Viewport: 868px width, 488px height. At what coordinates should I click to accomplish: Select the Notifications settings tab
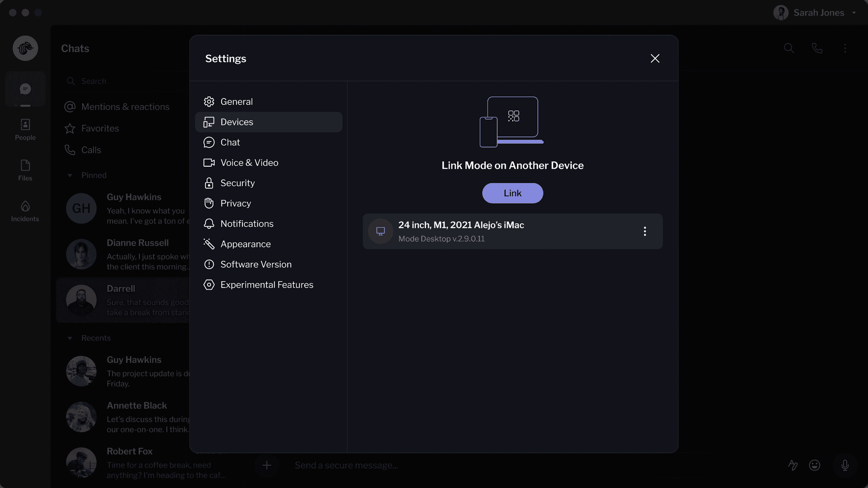[x=246, y=224]
